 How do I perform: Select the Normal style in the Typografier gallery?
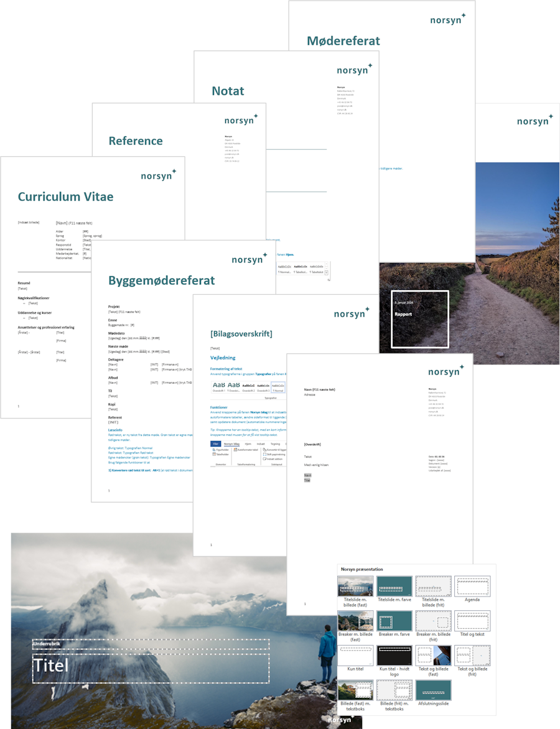pyautogui.click(x=278, y=387)
